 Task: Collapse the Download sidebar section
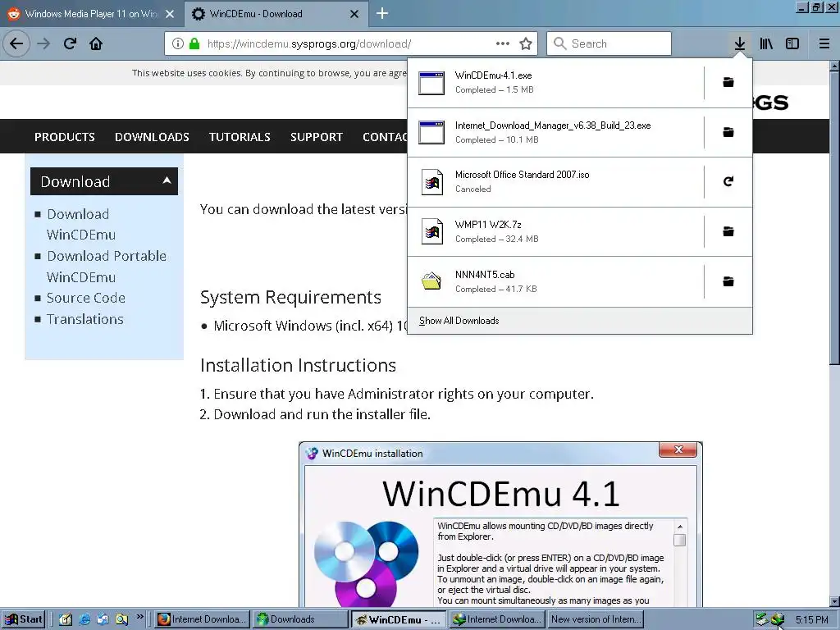[104, 181]
